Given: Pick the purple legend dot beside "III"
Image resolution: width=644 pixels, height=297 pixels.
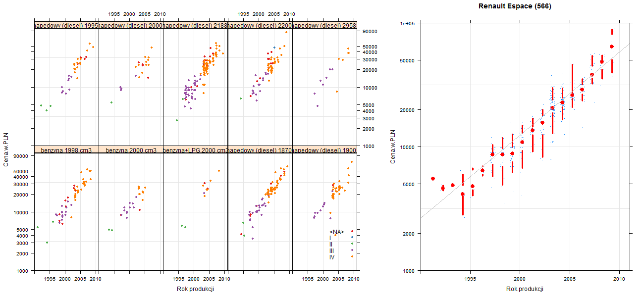Looking at the screenshot, I should point(352,250).
